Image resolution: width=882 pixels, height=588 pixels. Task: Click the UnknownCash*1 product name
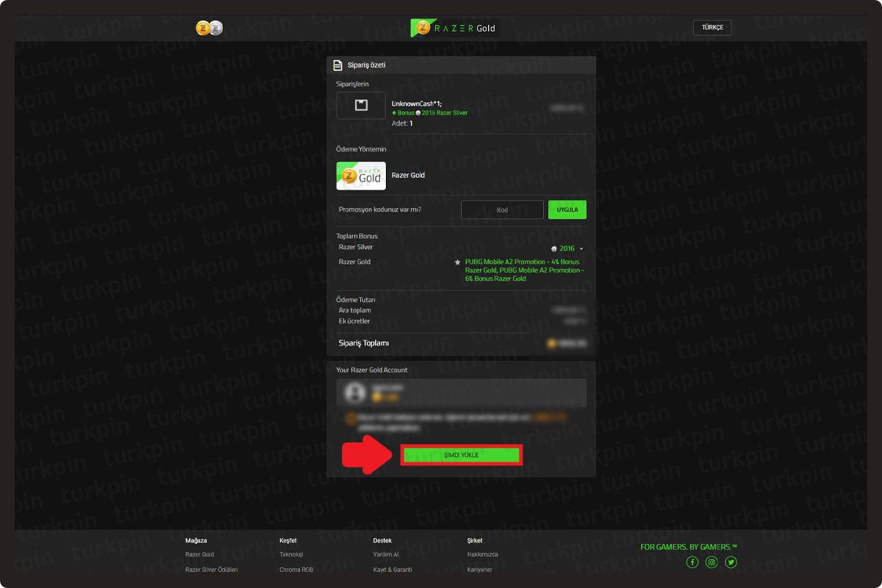tap(417, 104)
